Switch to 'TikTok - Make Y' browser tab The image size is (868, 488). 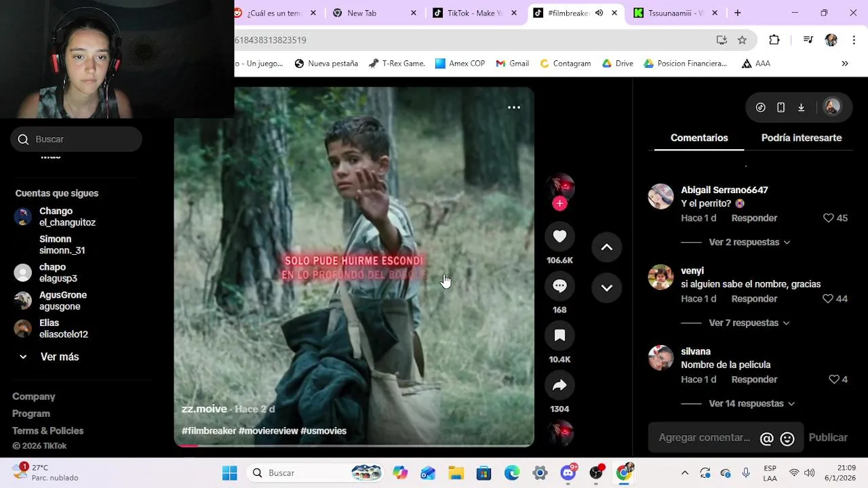click(475, 13)
